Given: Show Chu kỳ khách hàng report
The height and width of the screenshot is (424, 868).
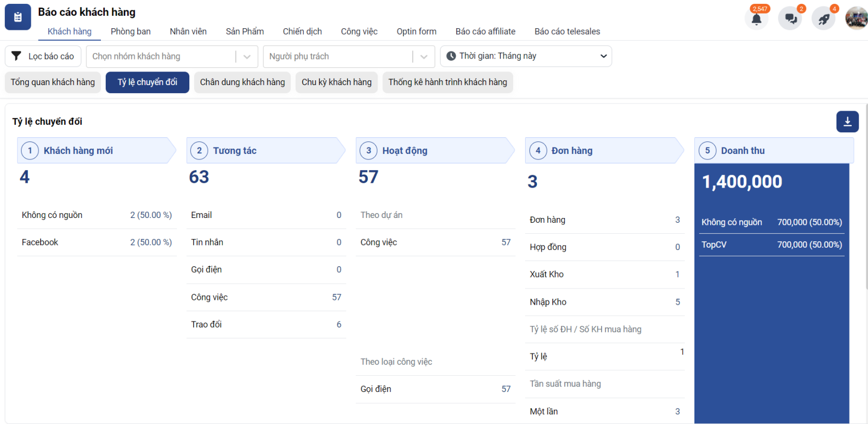Looking at the screenshot, I should (x=336, y=82).
